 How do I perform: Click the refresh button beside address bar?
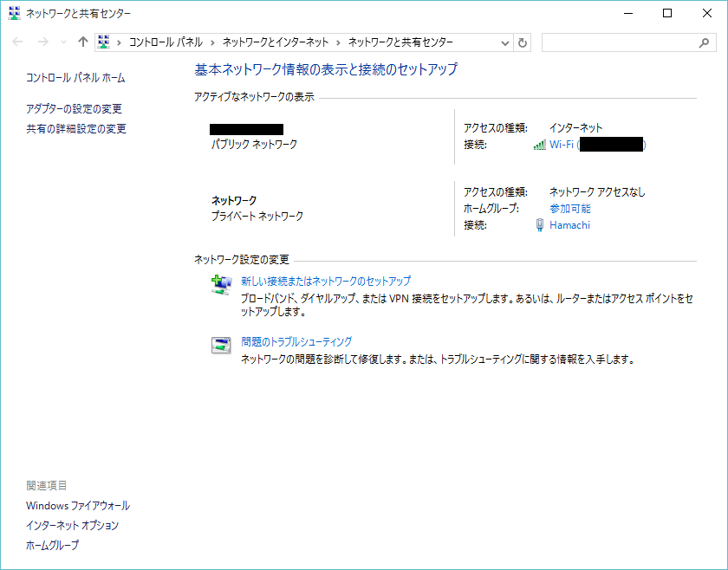pos(523,42)
